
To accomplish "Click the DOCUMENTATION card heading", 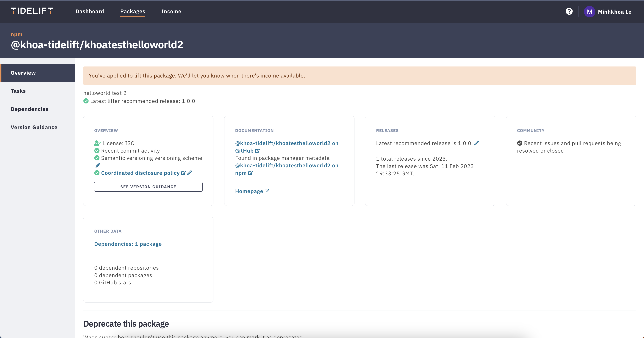I will point(254,131).
